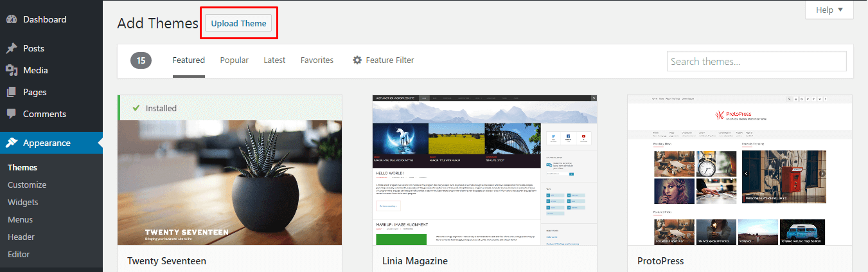This screenshot has width=868, height=272.
Task: Open the Dashboard gauge icon
Action: point(12,19)
